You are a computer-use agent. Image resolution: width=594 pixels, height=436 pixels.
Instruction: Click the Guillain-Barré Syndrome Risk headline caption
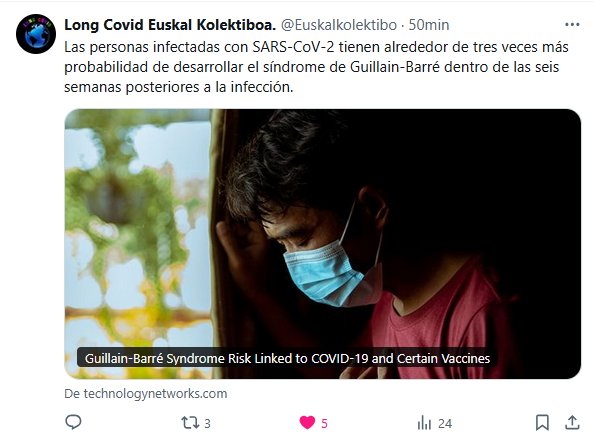pos(288,358)
